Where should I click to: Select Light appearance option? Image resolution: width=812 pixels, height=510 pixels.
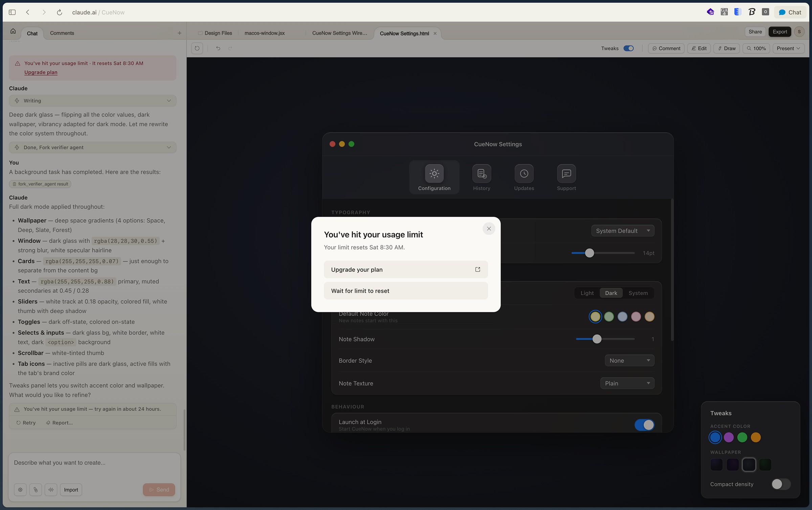587,293
